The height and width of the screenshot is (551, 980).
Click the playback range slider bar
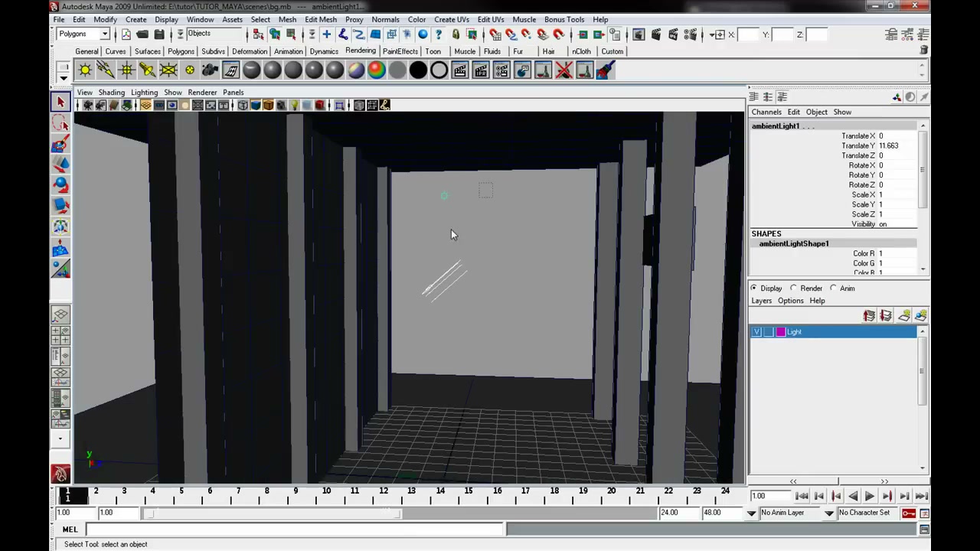point(273,513)
